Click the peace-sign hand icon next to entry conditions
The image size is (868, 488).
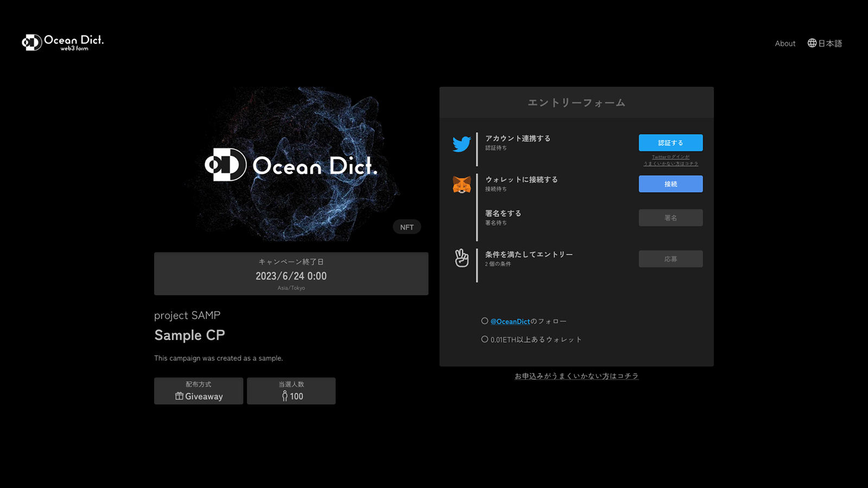[x=461, y=259]
